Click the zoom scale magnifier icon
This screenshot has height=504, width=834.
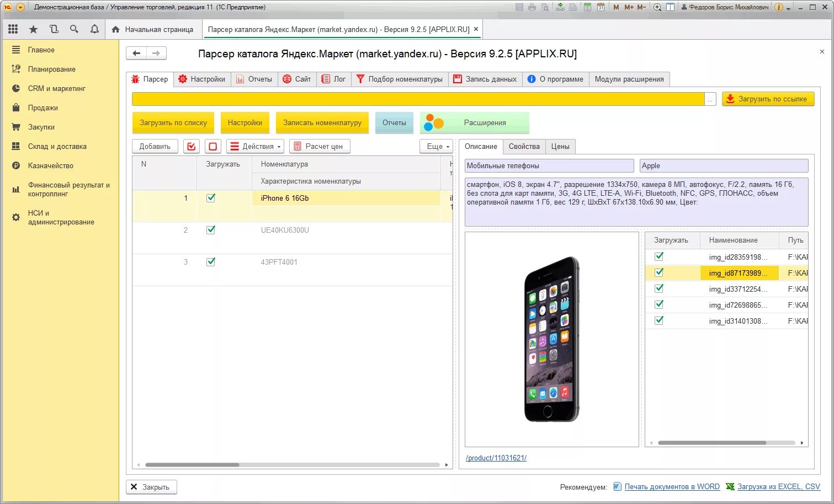(x=657, y=7)
